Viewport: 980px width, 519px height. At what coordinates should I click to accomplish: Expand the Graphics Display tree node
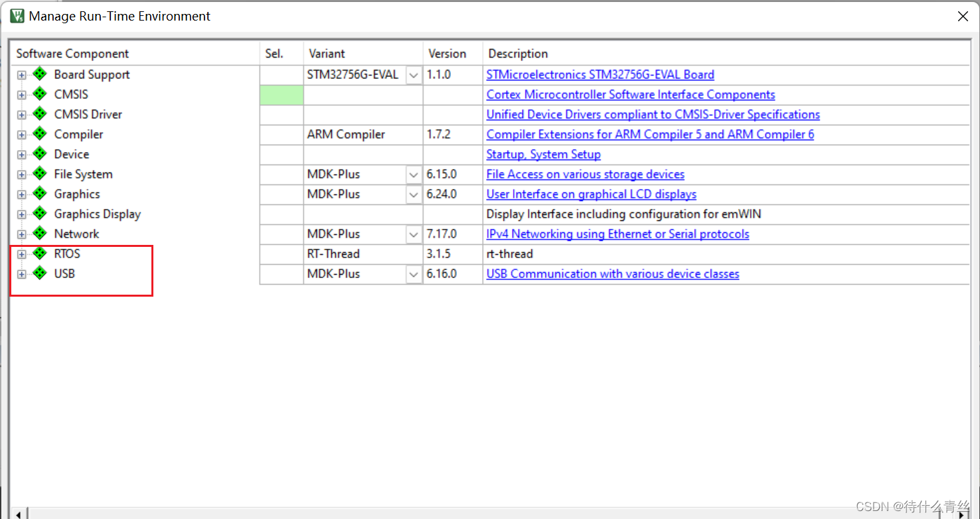[22, 214]
